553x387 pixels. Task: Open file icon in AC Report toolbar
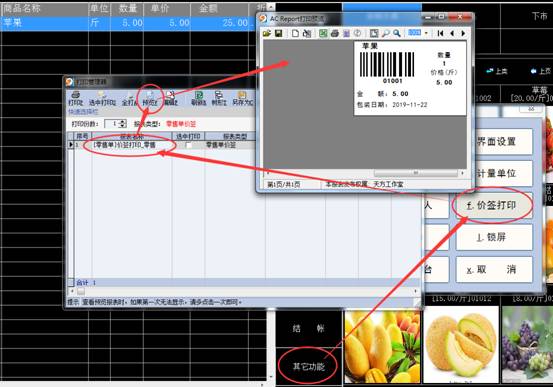267,33
